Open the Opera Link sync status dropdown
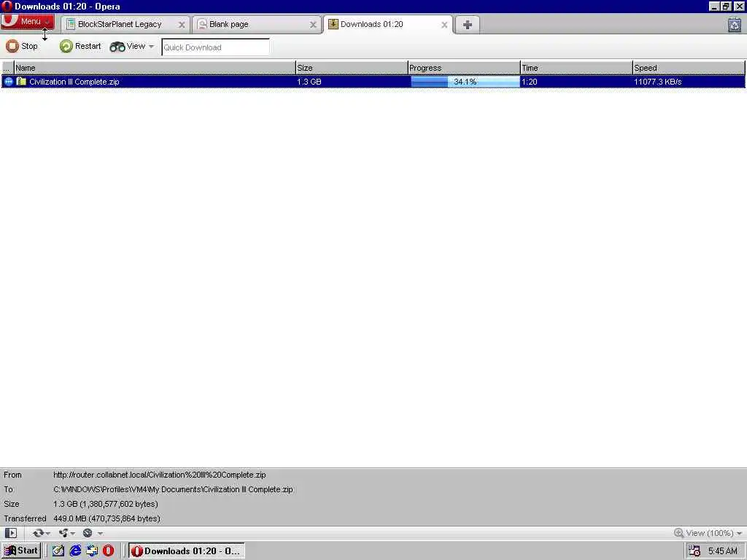The height and width of the screenshot is (560, 747). click(x=41, y=533)
